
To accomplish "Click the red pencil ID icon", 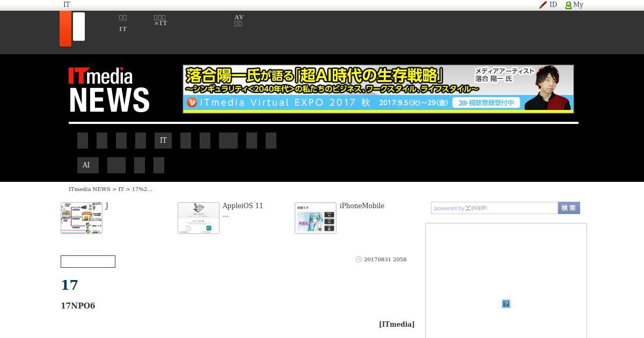I will (543, 5).
